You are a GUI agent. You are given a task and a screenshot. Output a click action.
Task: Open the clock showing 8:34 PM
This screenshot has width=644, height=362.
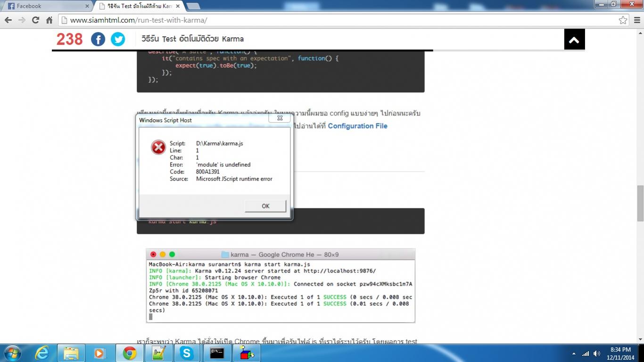coord(620,353)
